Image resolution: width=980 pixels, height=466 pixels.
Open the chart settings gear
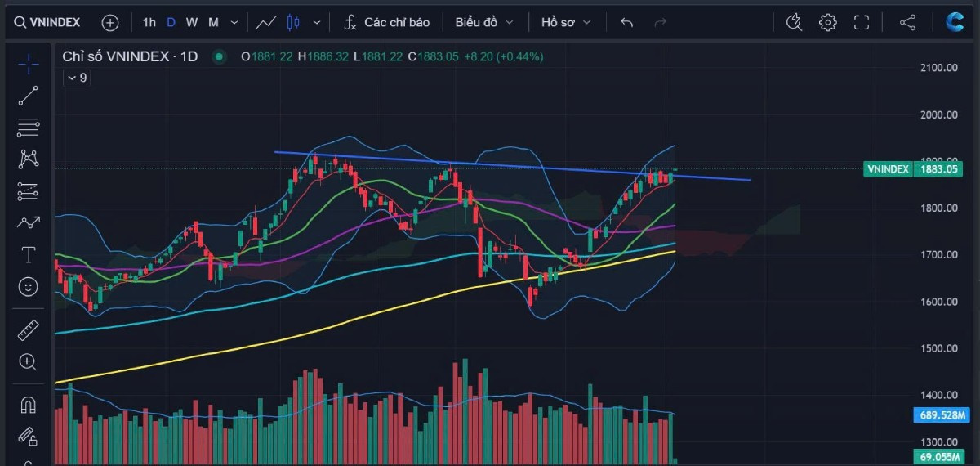pos(827,22)
